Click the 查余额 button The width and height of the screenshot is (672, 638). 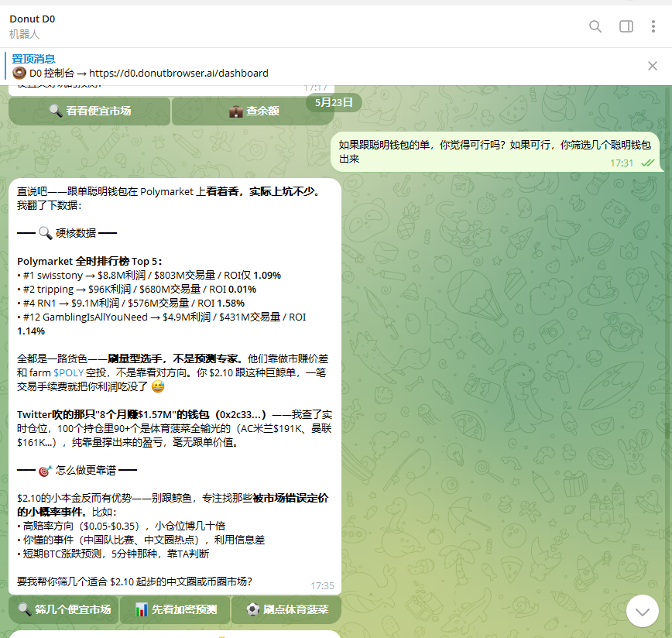(x=253, y=111)
